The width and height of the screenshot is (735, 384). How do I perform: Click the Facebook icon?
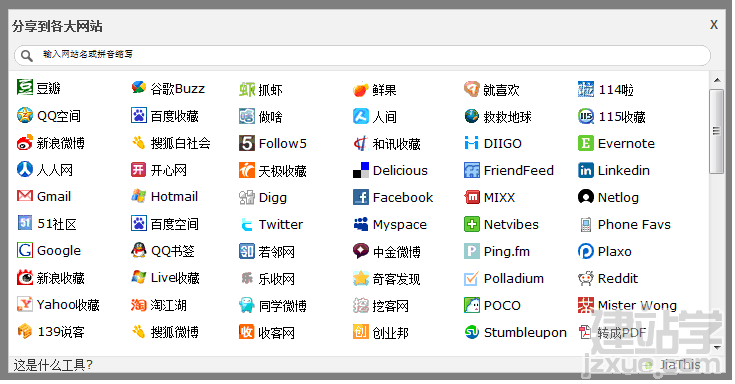coord(360,197)
